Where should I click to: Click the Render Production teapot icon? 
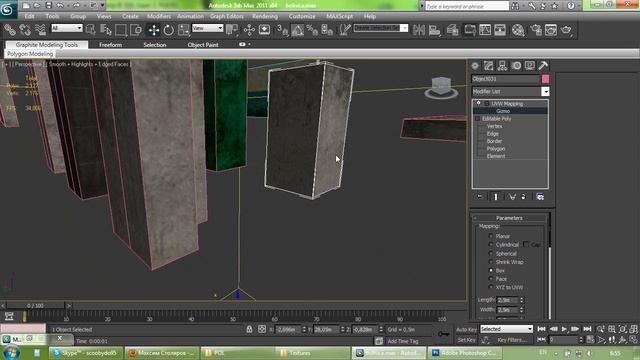click(x=566, y=30)
